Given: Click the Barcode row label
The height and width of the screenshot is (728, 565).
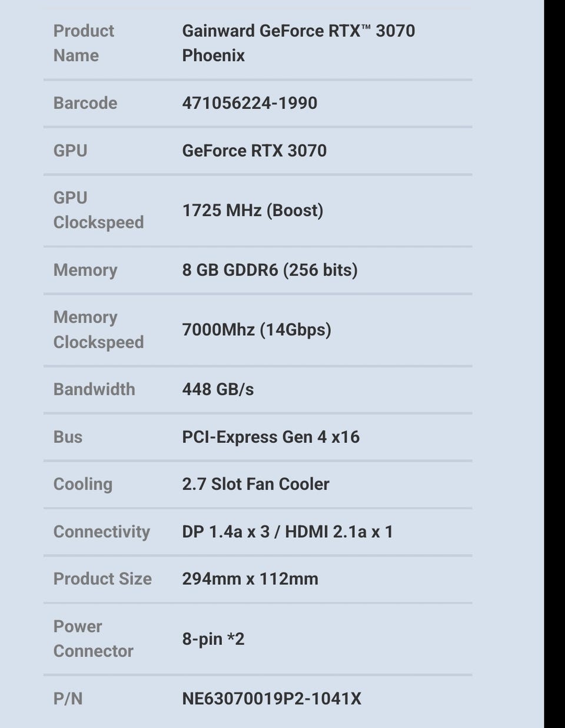Looking at the screenshot, I should click(85, 103).
